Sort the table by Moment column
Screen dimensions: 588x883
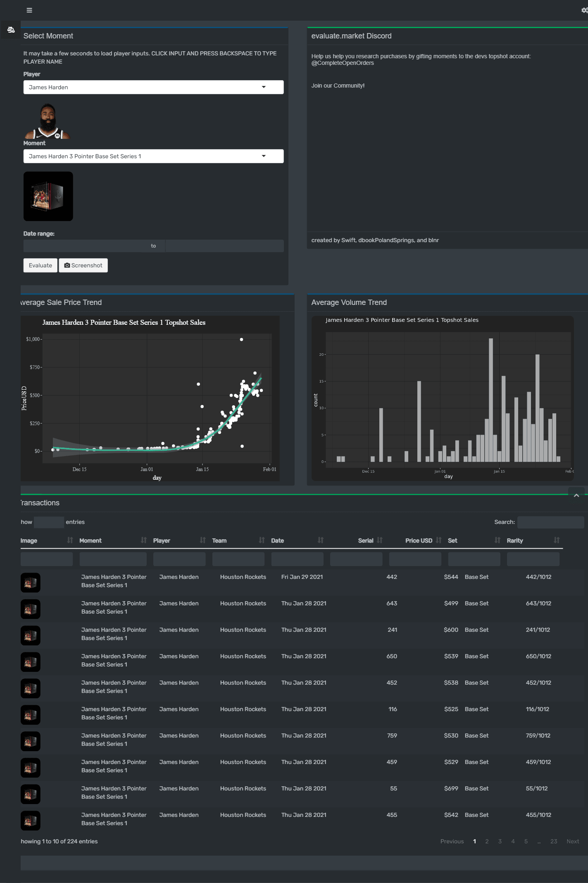point(113,540)
